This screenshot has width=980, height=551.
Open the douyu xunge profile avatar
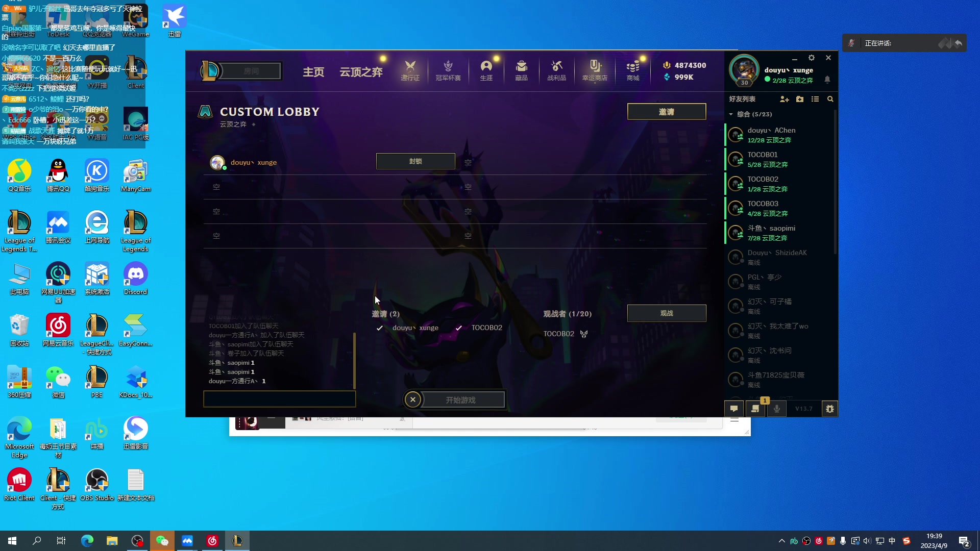pyautogui.click(x=744, y=70)
